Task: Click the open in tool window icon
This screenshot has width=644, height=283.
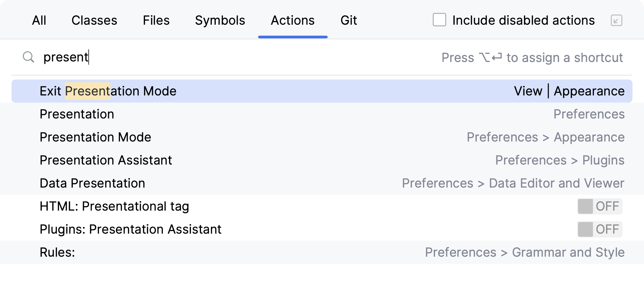Action: click(616, 21)
